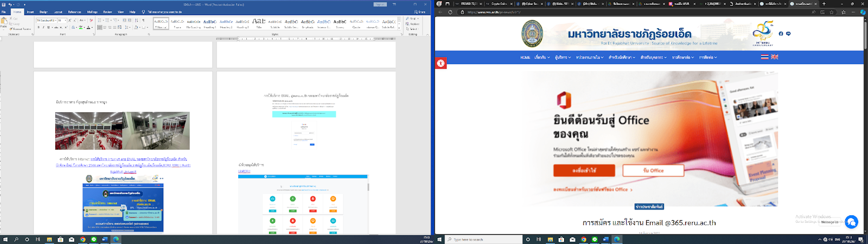Screen dimensions: 868x244
Task: Add page to favorites star icon
Action: pyautogui.click(x=832, y=12)
